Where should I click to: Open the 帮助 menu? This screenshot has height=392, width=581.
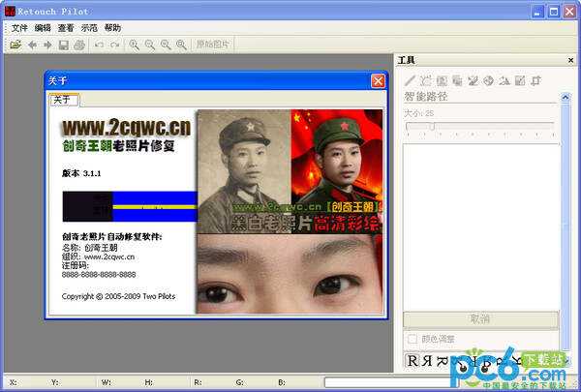click(x=112, y=28)
